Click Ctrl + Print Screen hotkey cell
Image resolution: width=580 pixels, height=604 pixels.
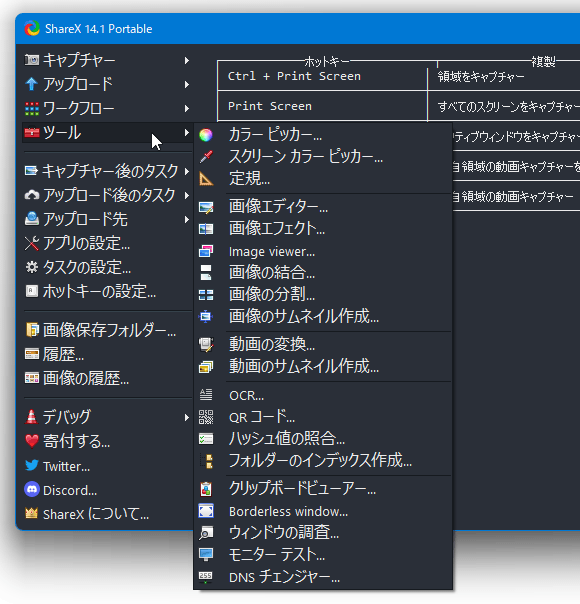click(322, 76)
